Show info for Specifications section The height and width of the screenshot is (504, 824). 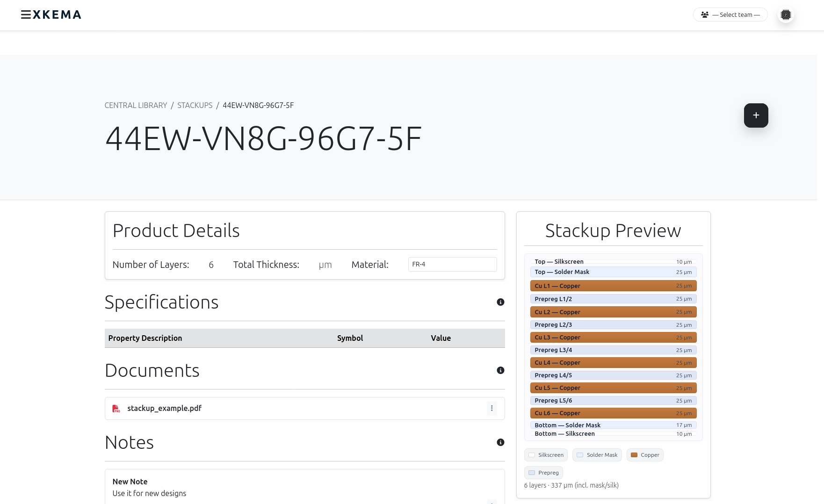point(500,302)
